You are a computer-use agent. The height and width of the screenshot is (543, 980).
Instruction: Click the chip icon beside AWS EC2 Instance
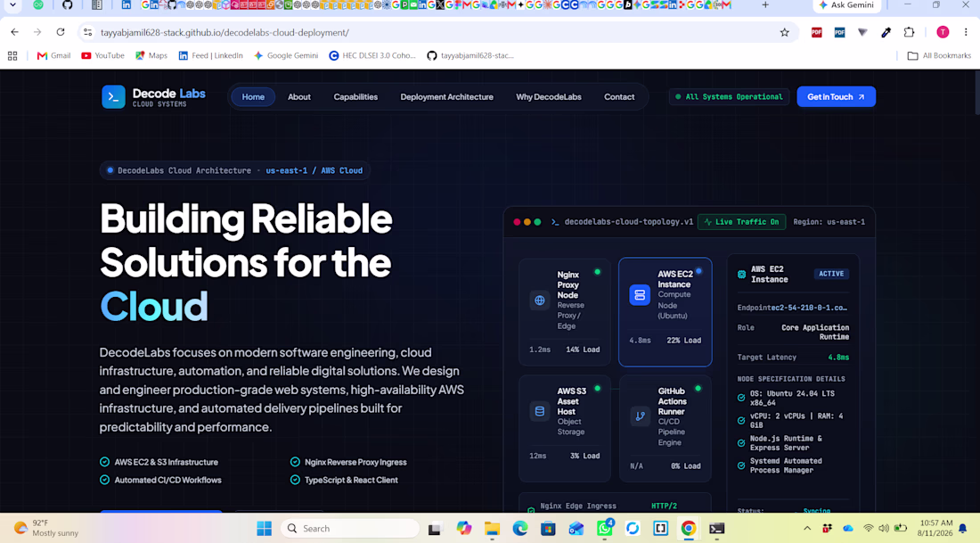click(x=742, y=274)
